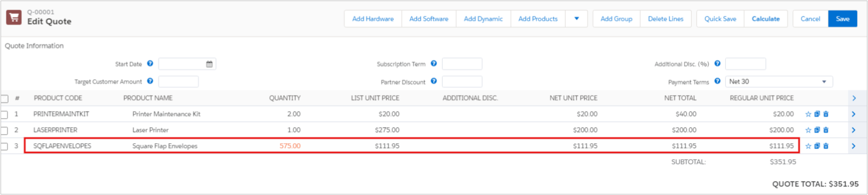Image resolution: width=868 pixels, height=195 pixels.
Task: Select the Printer Maintenance Kit $40.00 net total
Action: coord(686,114)
